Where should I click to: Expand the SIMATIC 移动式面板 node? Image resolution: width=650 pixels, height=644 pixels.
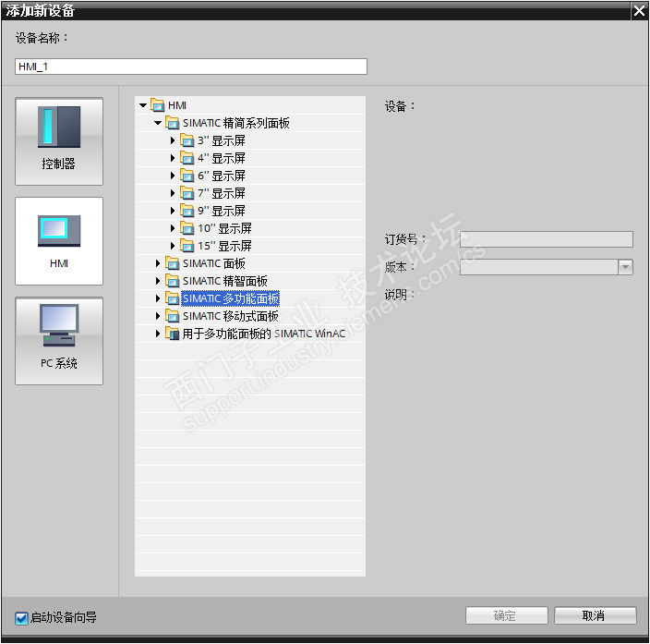point(158,316)
